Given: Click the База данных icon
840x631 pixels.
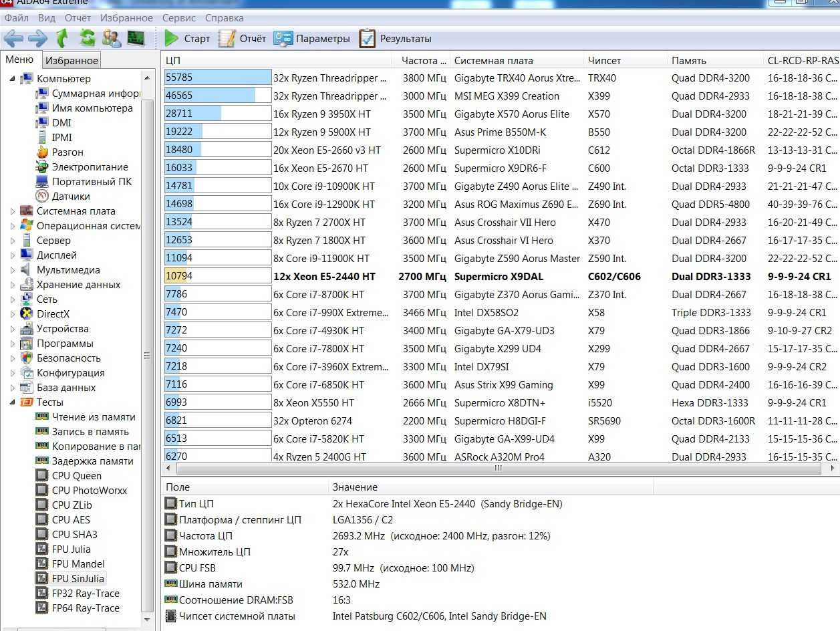Looking at the screenshot, I should coord(27,388).
